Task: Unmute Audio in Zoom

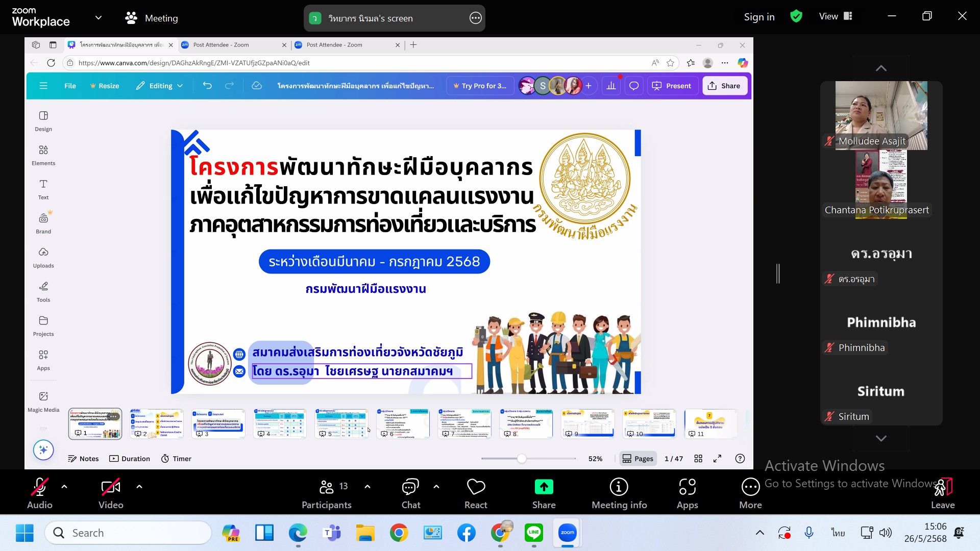Action: pos(40,493)
